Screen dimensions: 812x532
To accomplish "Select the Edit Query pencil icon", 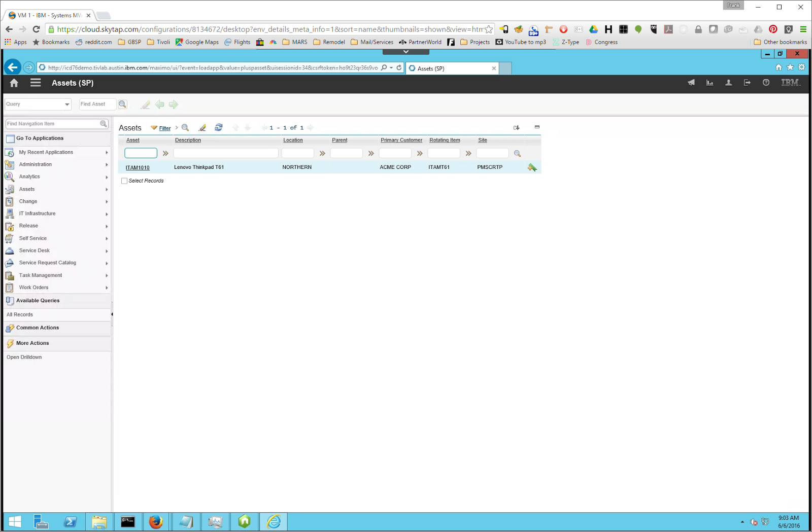I will pos(202,127).
